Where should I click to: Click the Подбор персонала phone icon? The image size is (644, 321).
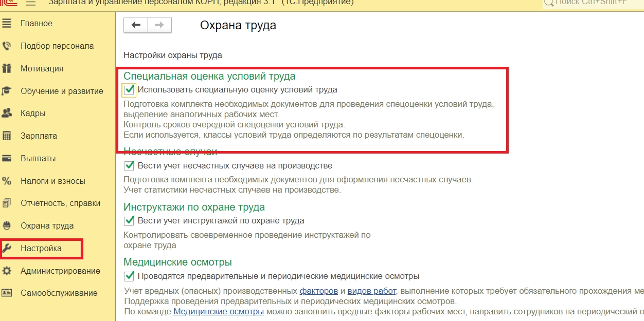coord(7,46)
